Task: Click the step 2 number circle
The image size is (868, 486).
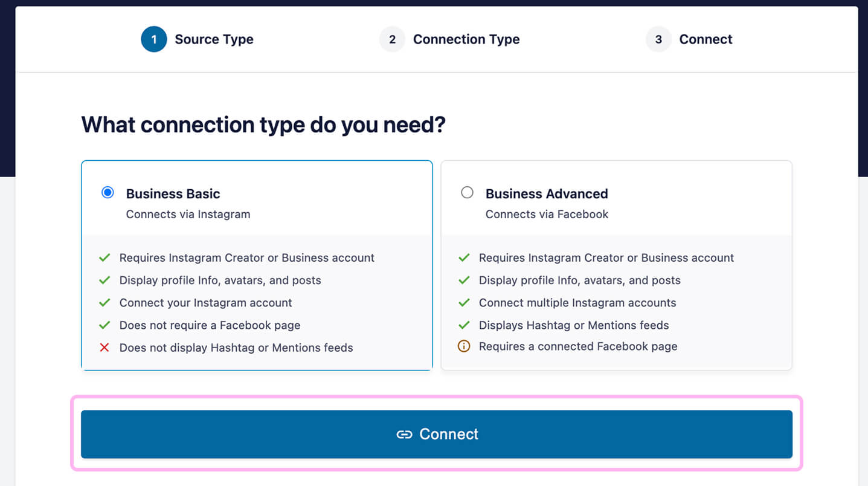Action: pyautogui.click(x=393, y=39)
